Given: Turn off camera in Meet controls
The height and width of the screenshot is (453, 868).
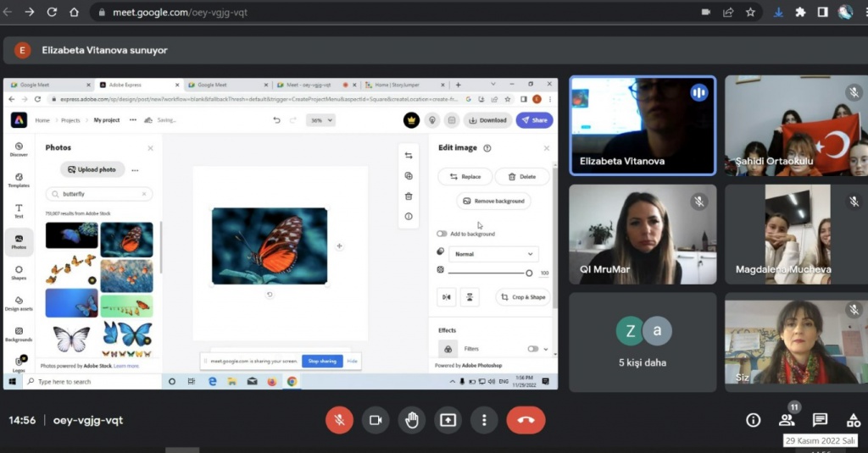Looking at the screenshot, I should tap(376, 420).
